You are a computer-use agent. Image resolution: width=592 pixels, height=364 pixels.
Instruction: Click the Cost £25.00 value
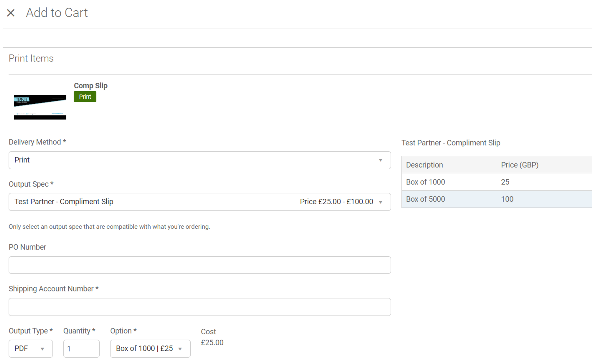coord(212,343)
